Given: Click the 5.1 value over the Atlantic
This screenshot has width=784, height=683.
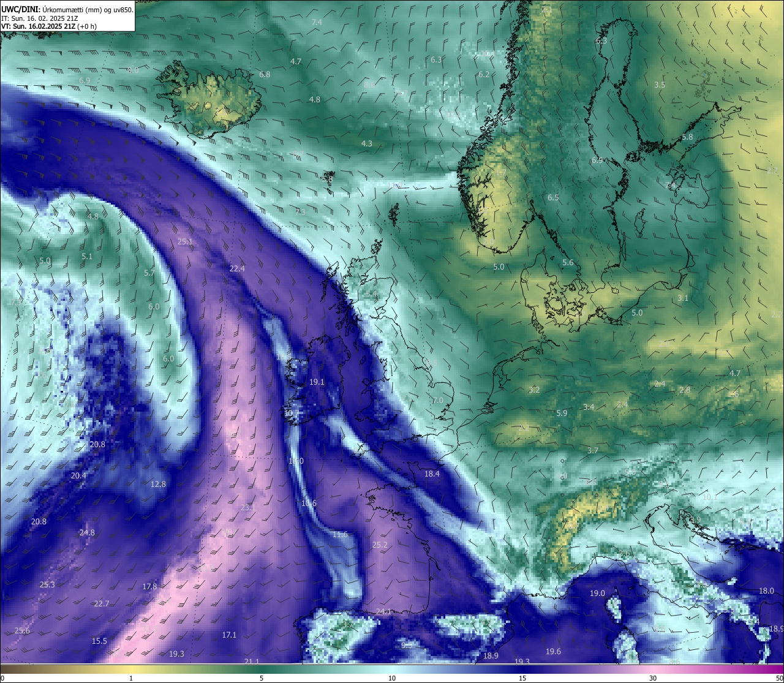Looking at the screenshot, I should pyautogui.click(x=87, y=257).
